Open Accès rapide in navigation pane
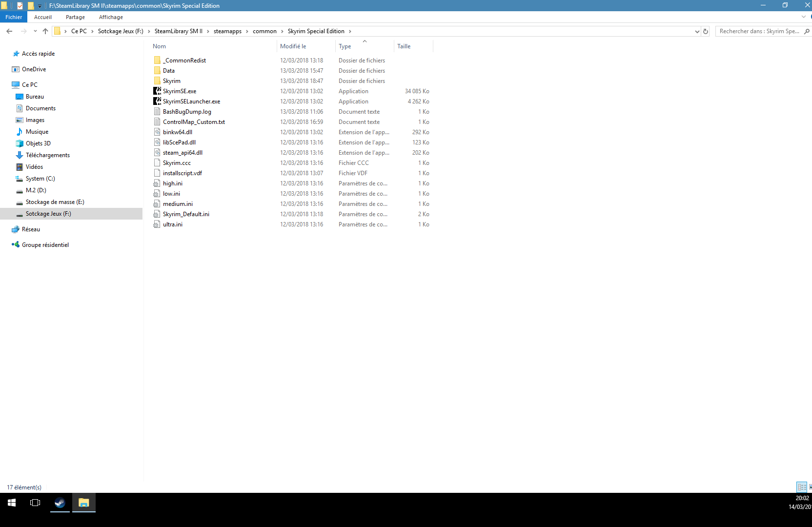The height and width of the screenshot is (527, 812). [38, 54]
